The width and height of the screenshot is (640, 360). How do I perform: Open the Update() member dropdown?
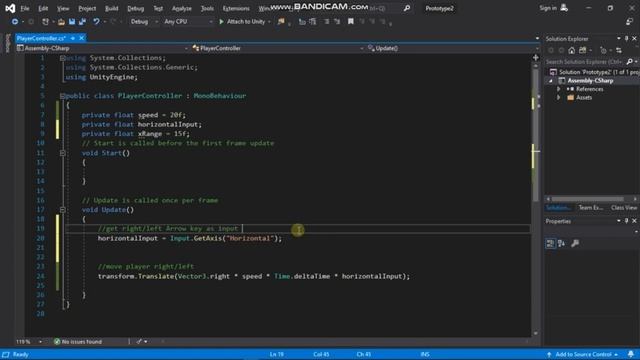[x=452, y=48]
